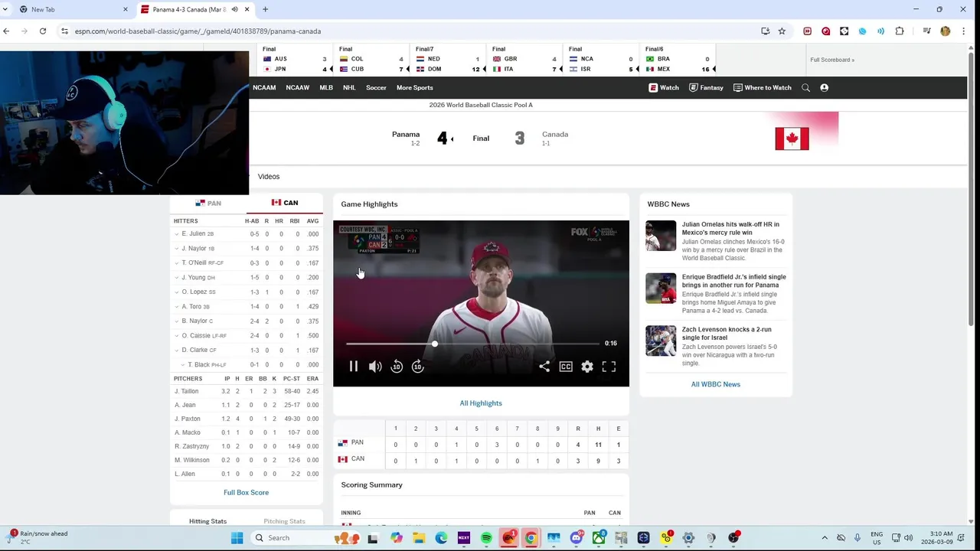Expand T. O'Neill hitter row
The width and height of the screenshot is (980, 551).
click(177, 263)
